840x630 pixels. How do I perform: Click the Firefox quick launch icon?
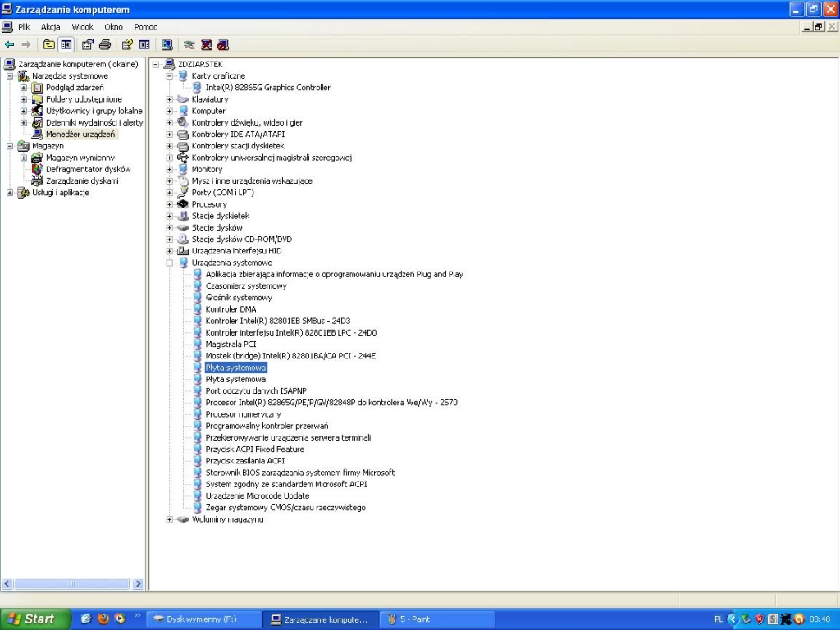(x=103, y=619)
